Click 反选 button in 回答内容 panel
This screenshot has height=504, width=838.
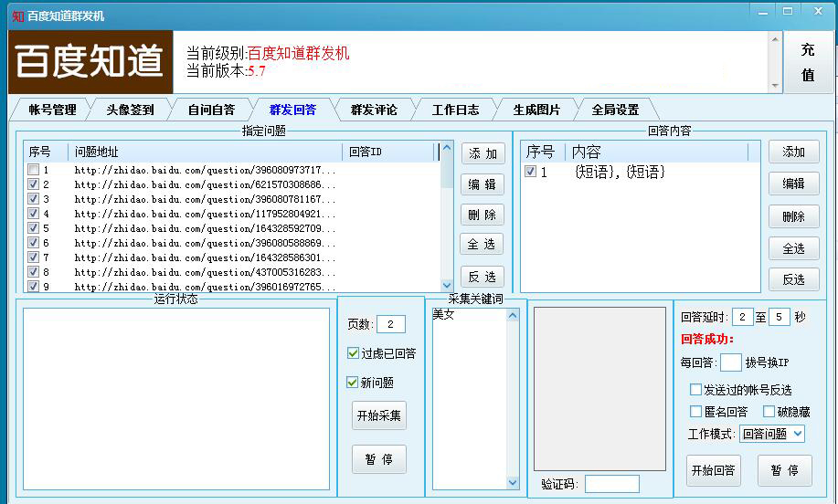point(793,279)
